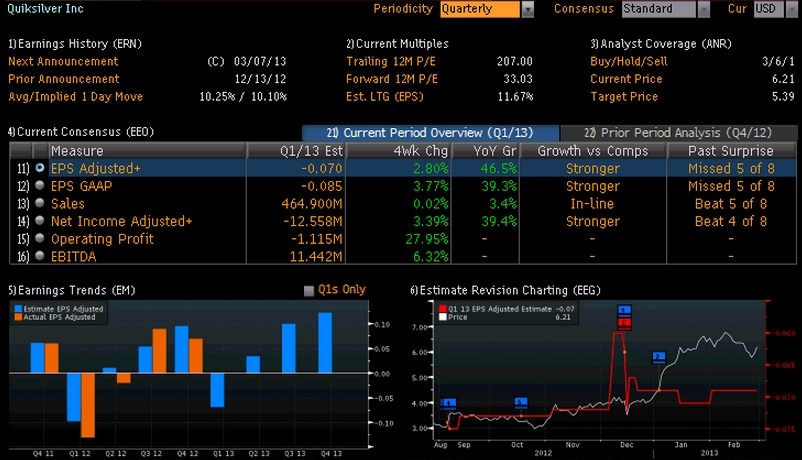The width and height of the screenshot is (802, 460).
Task: Select the Net Income Adjusted+ radio button
Action: [x=40, y=221]
